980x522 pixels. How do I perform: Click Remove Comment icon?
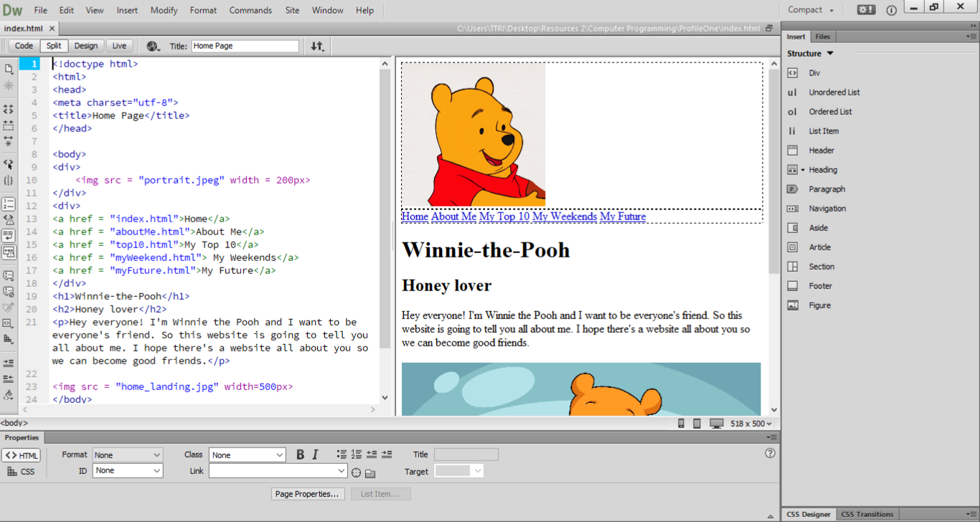[9, 292]
